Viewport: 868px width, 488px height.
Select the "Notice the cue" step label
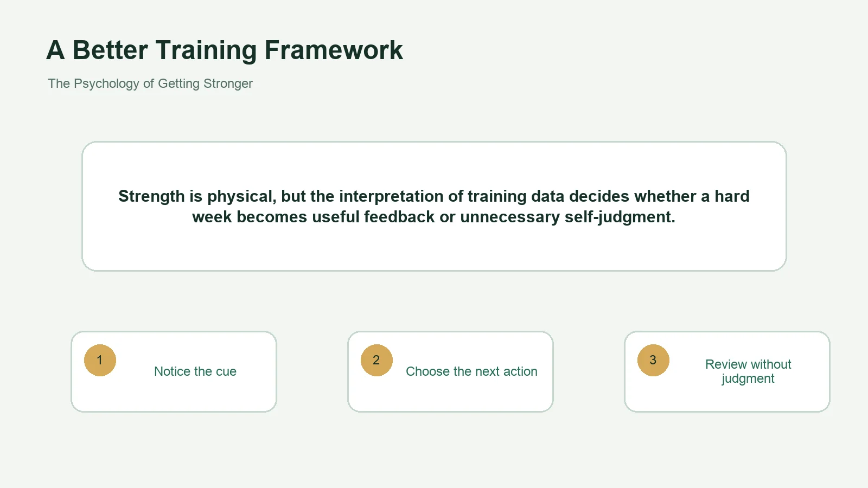195,371
